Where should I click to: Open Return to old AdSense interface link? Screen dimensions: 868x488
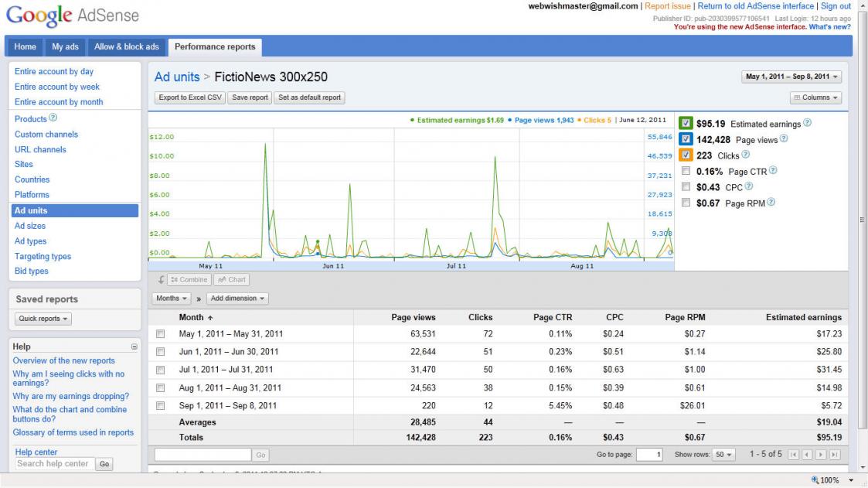(755, 6)
